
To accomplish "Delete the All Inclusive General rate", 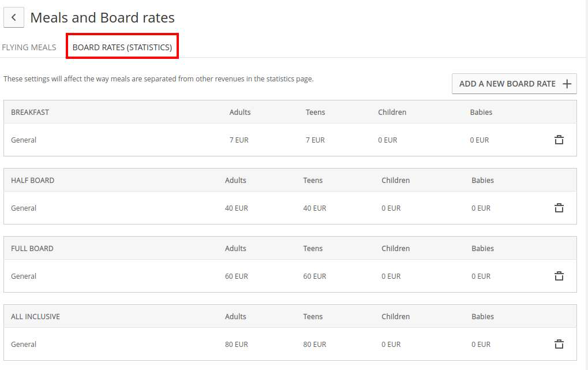I will (x=559, y=344).
